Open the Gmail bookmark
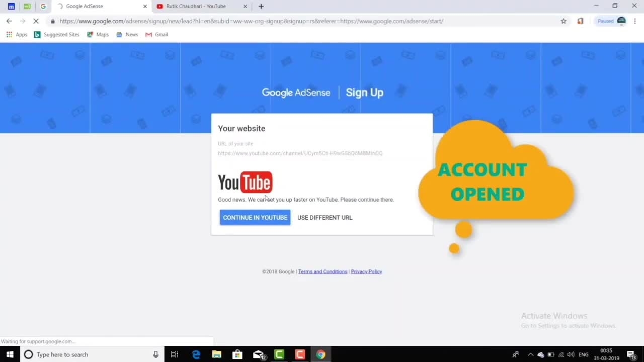Viewport: 644px width, 362px height. (156, 35)
